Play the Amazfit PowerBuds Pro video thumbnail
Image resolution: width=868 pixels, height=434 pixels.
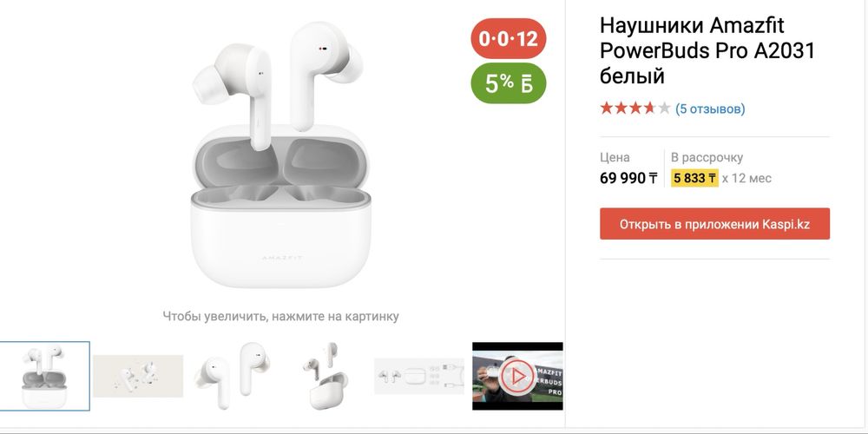coord(517,377)
